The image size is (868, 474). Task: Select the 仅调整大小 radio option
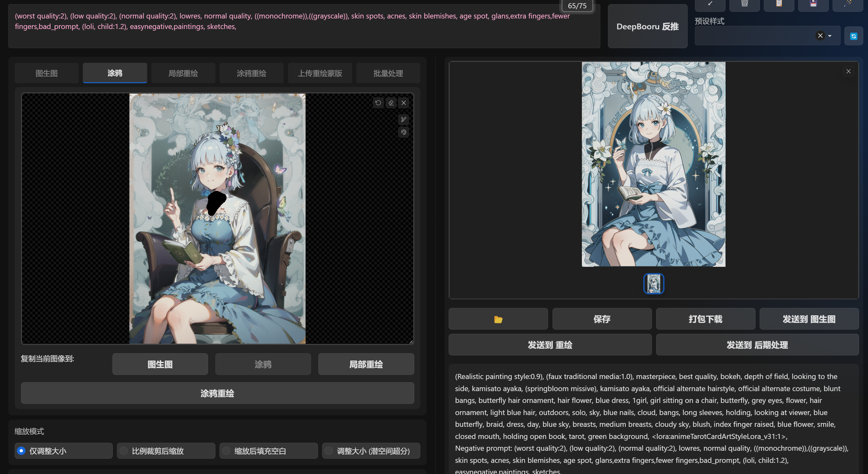pos(63,451)
